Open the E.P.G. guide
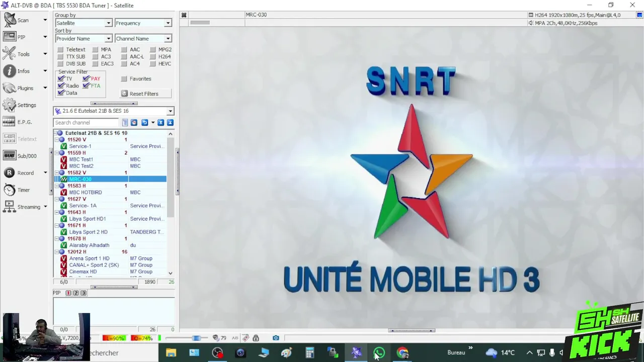 pos(10,122)
